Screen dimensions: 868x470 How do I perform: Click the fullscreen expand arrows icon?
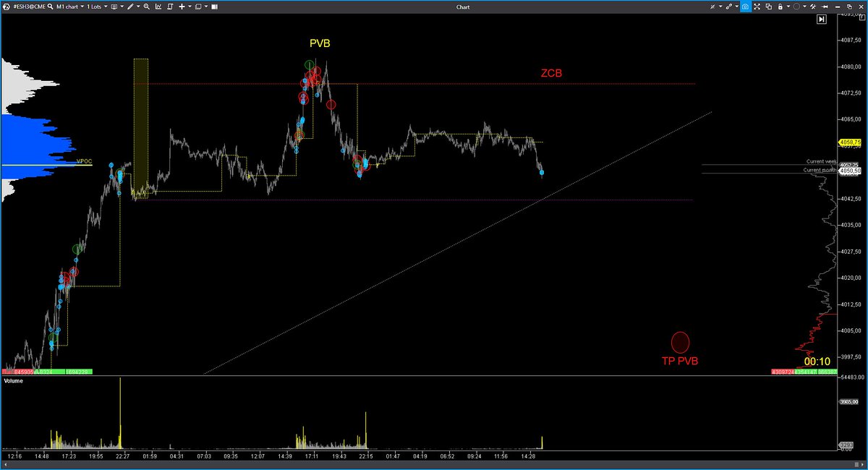pos(757,7)
